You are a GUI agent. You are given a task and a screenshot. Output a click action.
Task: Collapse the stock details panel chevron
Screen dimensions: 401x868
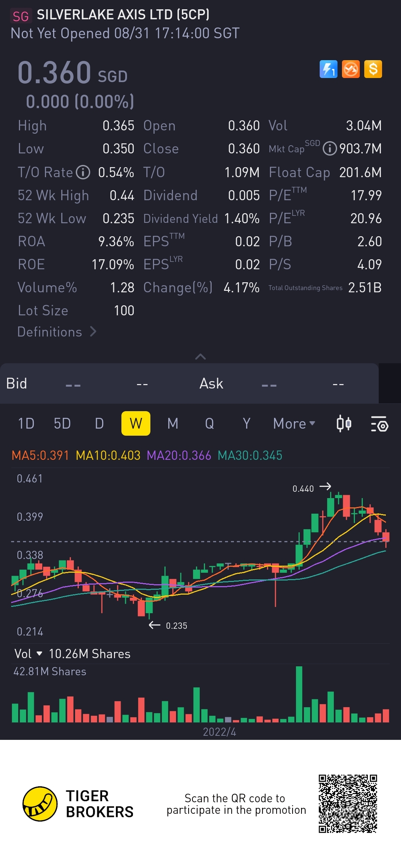[200, 357]
